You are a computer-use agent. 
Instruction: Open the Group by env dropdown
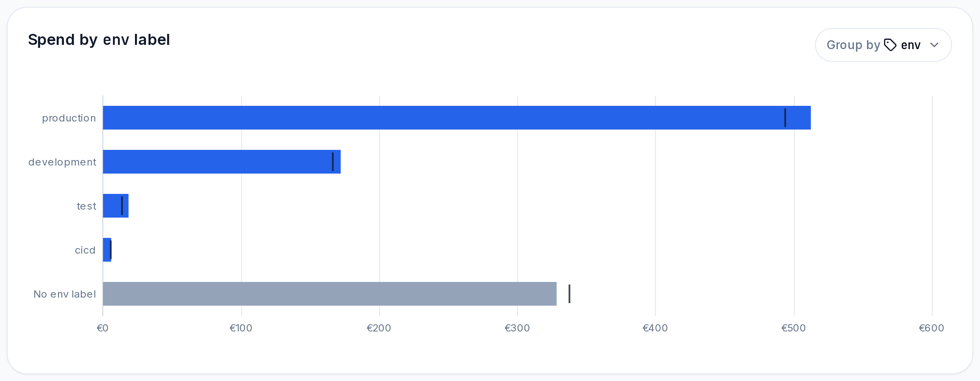tap(883, 45)
